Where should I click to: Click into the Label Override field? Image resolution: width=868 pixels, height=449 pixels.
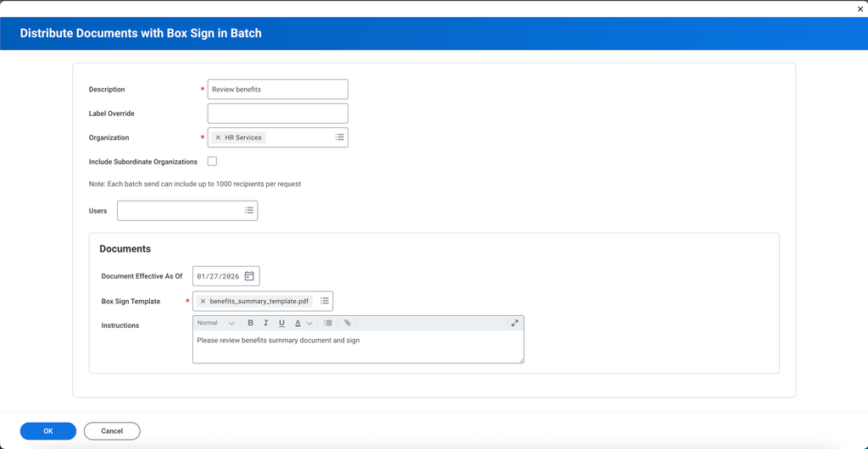[x=277, y=114]
